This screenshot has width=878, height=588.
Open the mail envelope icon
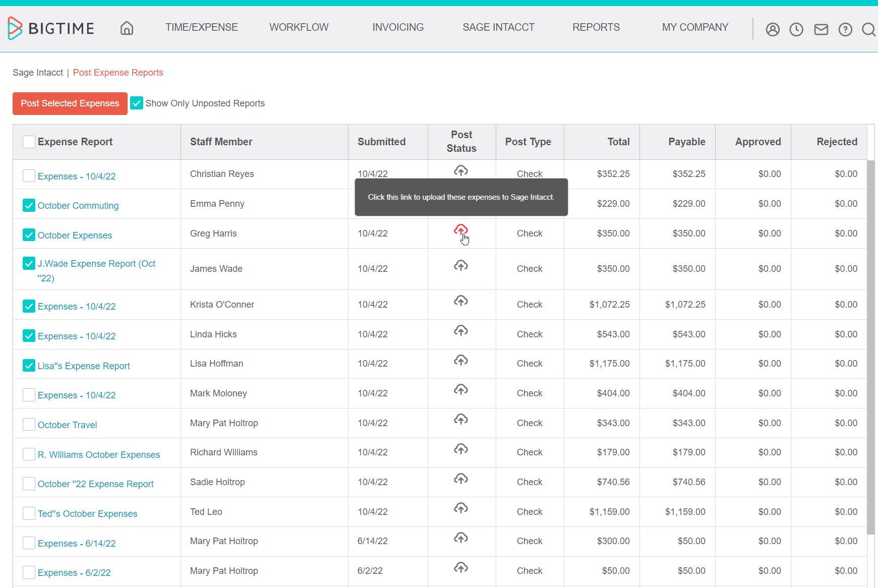click(821, 30)
